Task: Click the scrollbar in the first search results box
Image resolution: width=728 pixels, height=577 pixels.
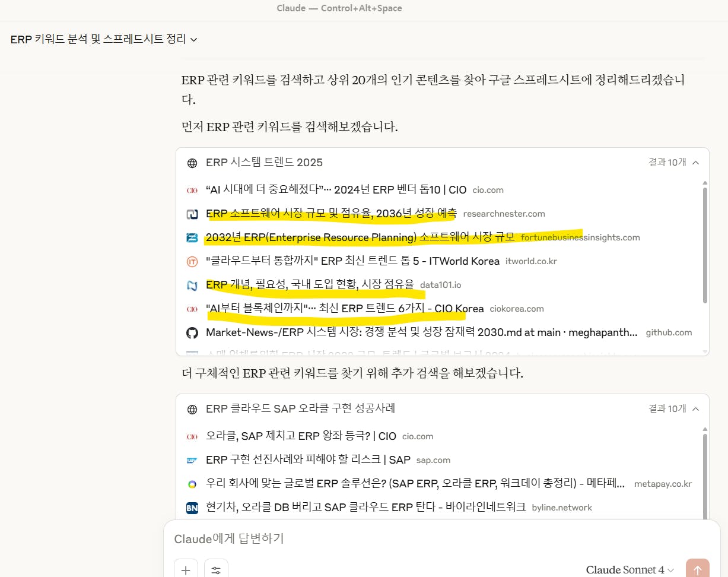Action: (705, 245)
